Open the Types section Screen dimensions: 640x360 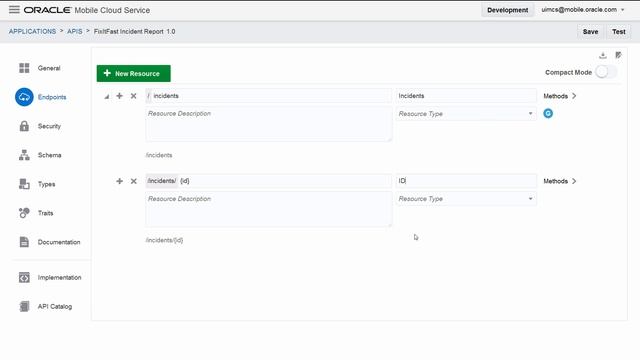pyautogui.click(x=47, y=184)
